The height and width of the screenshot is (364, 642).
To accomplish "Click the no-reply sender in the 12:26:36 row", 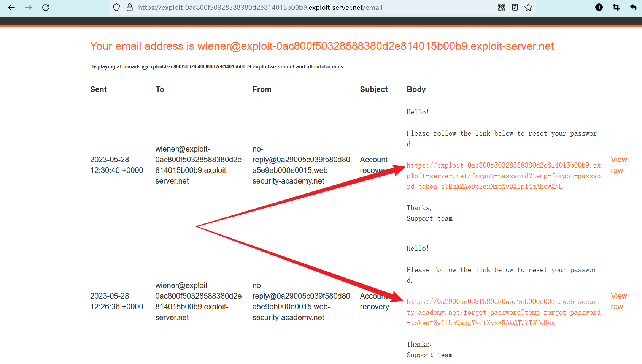I will click(x=301, y=301).
